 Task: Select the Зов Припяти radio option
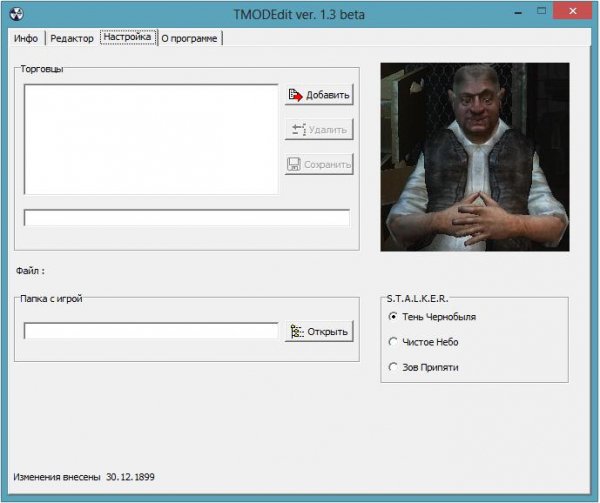click(423, 367)
